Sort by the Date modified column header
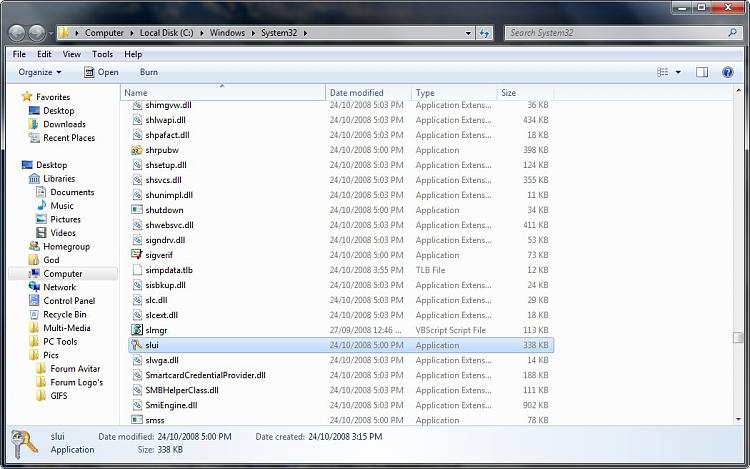Screen dimensions: 750x469 point(368,93)
